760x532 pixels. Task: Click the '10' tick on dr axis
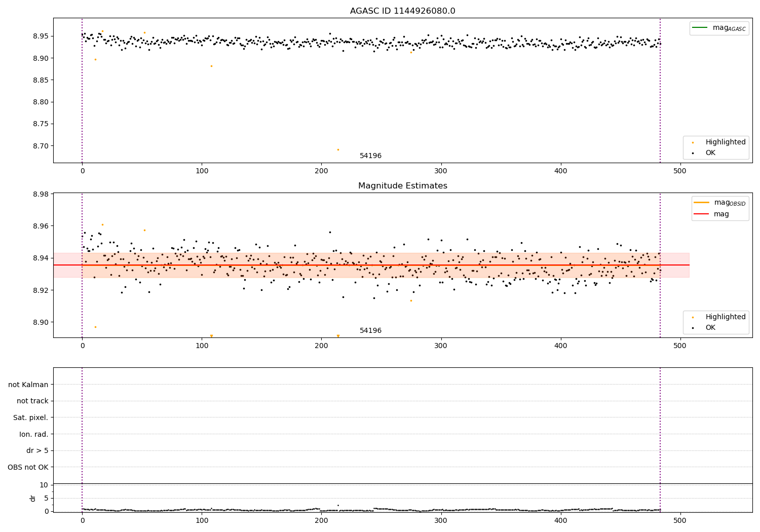click(x=44, y=485)
